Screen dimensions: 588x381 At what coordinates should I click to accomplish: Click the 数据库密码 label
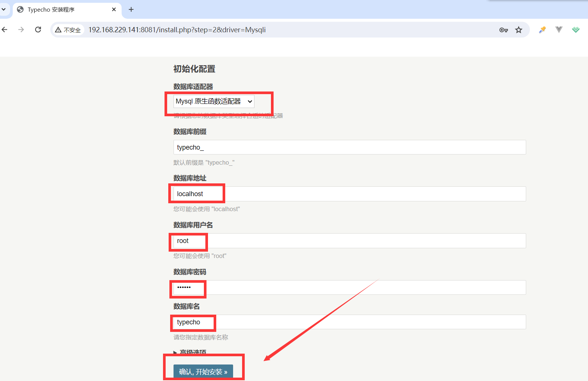point(190,272)
